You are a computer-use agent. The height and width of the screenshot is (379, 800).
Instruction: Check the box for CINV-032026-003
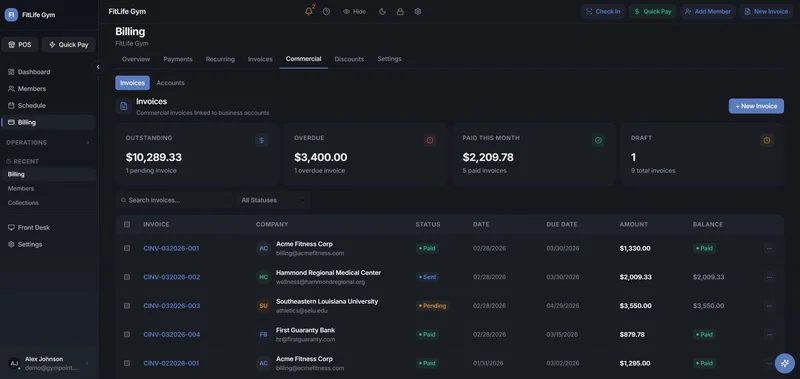click(x=127, y=306)
